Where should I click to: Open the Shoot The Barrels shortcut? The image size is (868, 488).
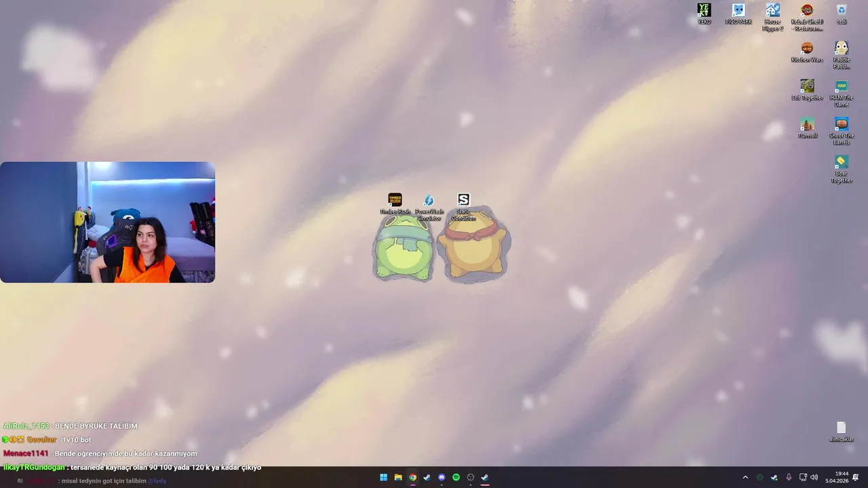(842, 131)
